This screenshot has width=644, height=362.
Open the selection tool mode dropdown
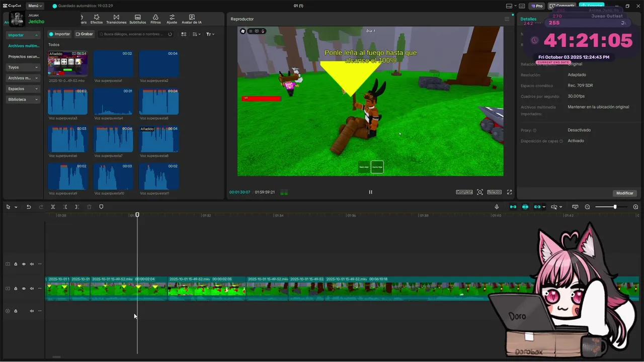pyautogui.click(x=16, y=207)
